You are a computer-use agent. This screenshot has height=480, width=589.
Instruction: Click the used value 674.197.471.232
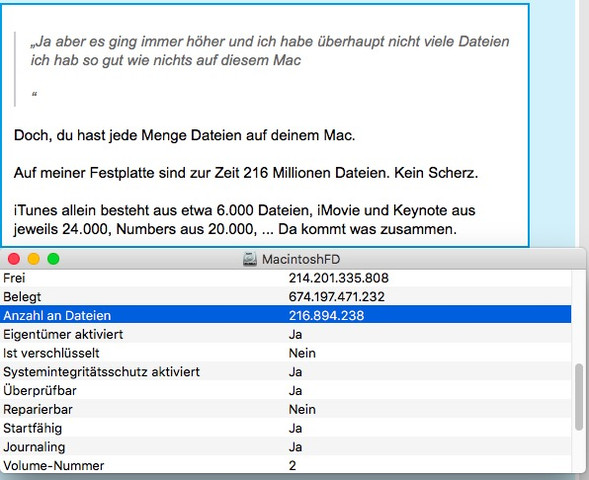pyautogui.click(x=337, y=297)
